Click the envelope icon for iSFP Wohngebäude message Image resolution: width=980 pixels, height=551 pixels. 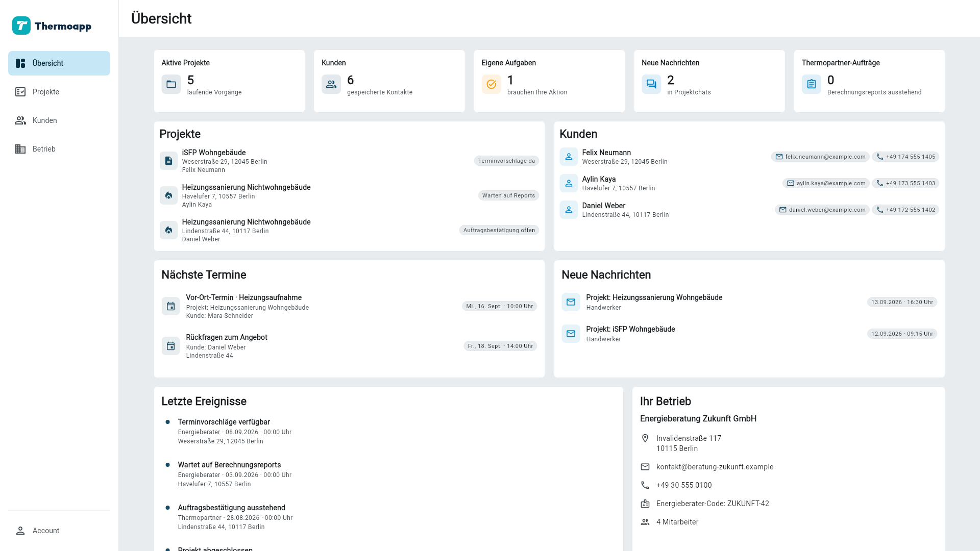coord(571,334)
